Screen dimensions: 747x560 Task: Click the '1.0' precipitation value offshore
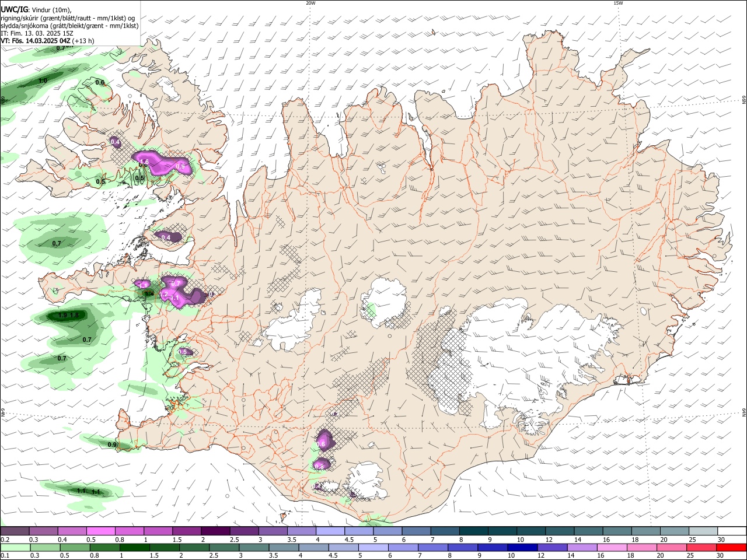point(43,80)
